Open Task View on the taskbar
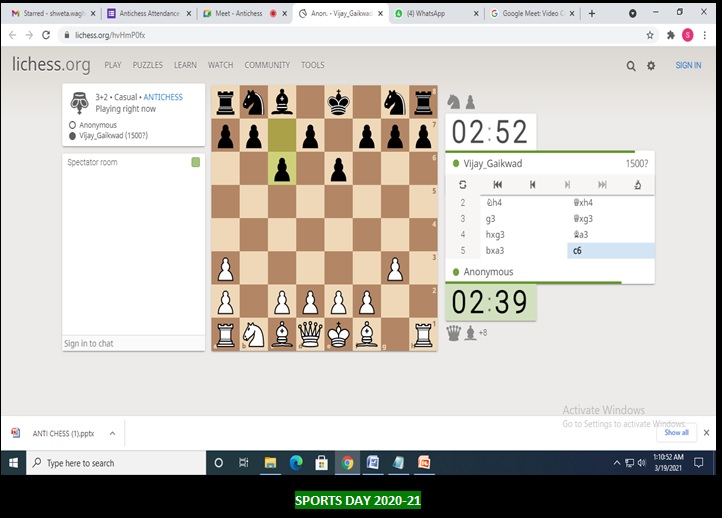The image size is (722, 518). click(244, 463)
